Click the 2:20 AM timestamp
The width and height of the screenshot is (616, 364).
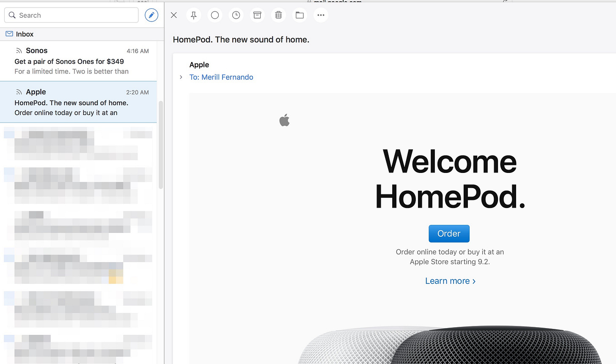(137, 92)
